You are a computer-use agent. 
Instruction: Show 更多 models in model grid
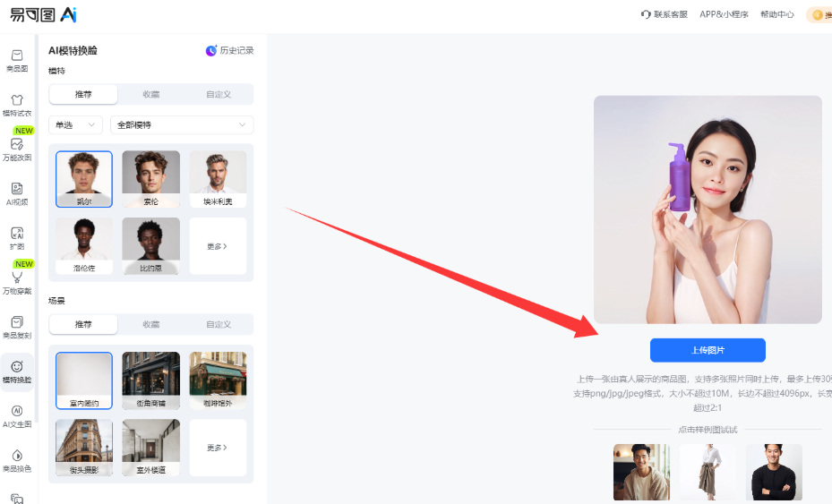click(x=218, y=246)
